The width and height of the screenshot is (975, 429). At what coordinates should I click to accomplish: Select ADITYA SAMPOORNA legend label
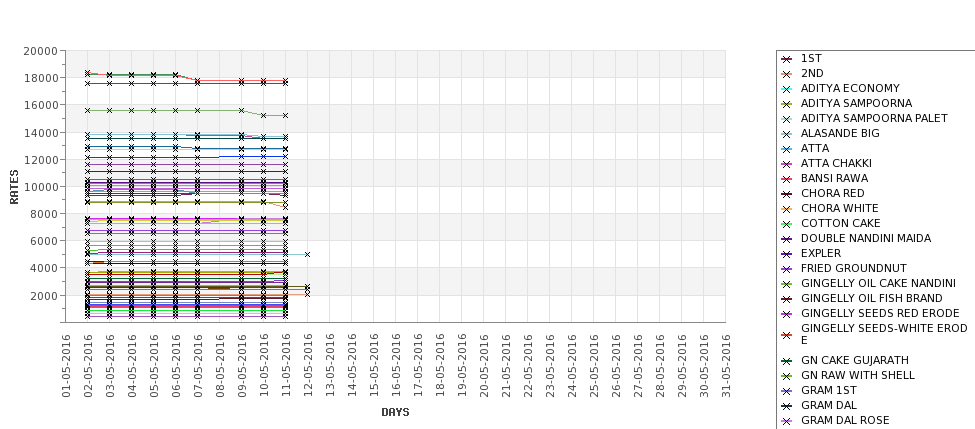point(856,103)
